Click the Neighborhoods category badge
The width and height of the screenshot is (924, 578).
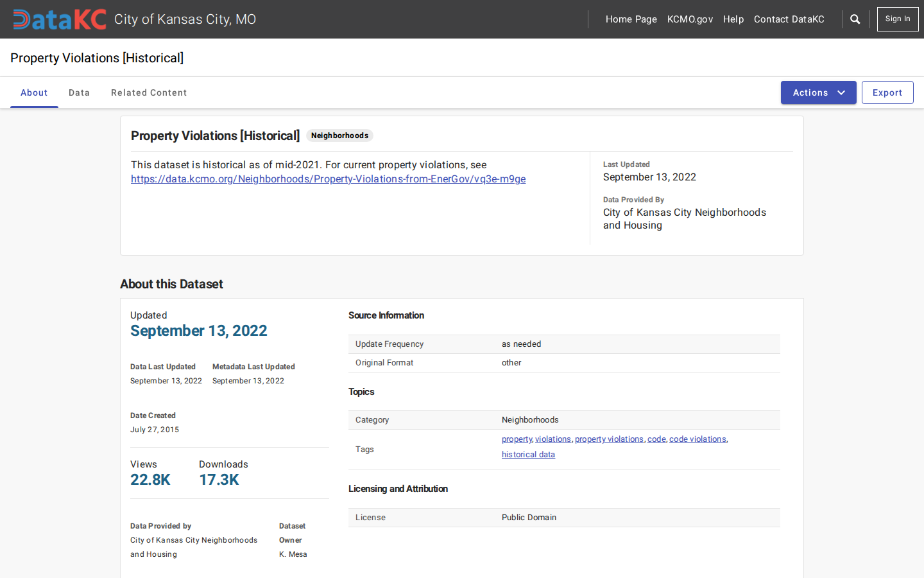339,136
